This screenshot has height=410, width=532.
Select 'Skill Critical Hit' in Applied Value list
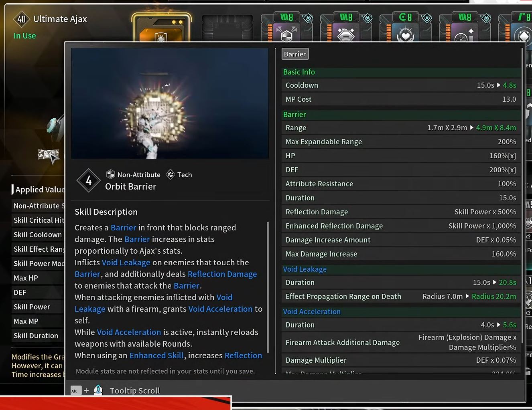pos(38,220)
